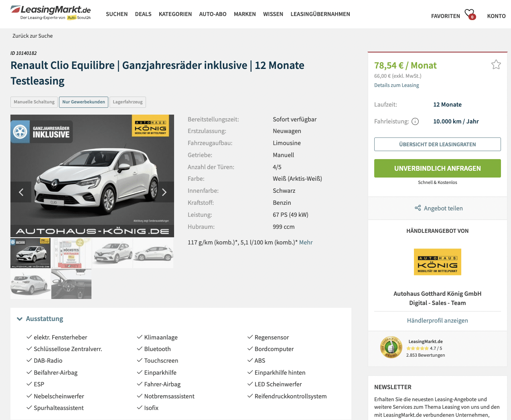Click the favorites heart icon in header
Viewport: 511px width, 420px height.
click(470, 14)
